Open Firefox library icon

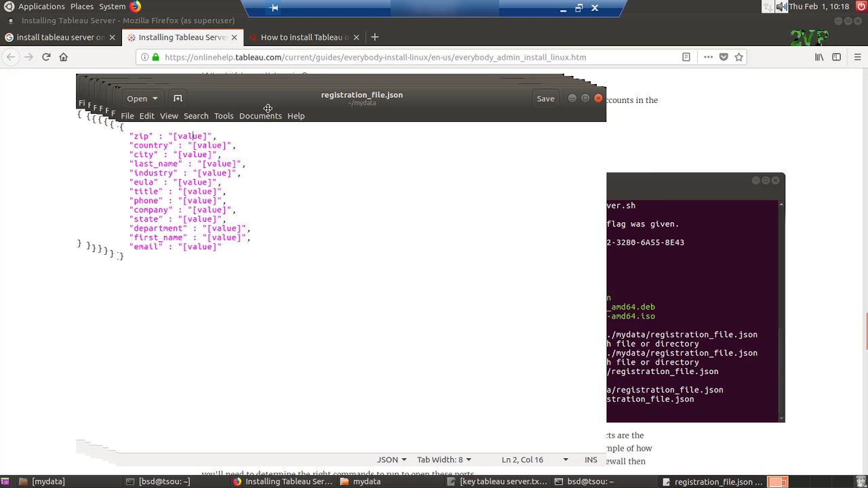819,57
